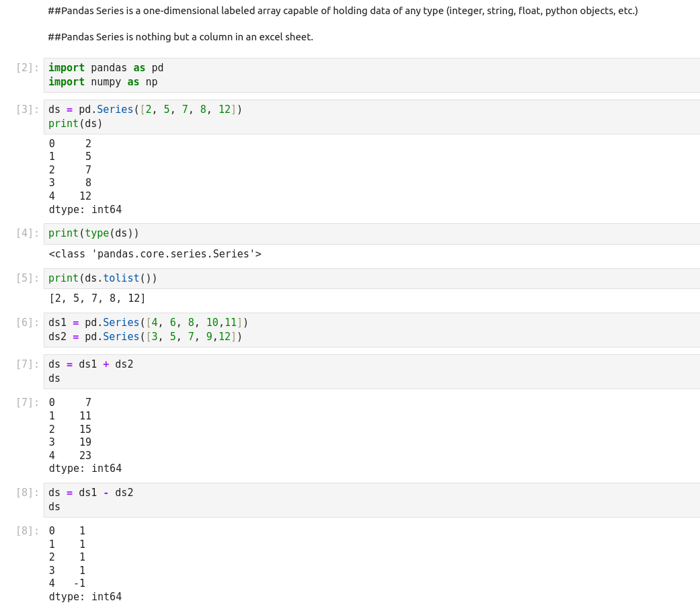Click the markdown text about one-dimensional labeled array
This screenshot has width=700, height=607.
click(342, 11)
